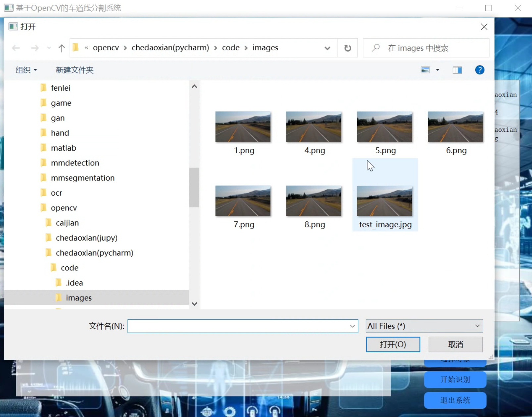Screen dimensions: 532x417
Task: Maximize the lane segmentation window
Action: pyautogui.click(x=488, y=8)
